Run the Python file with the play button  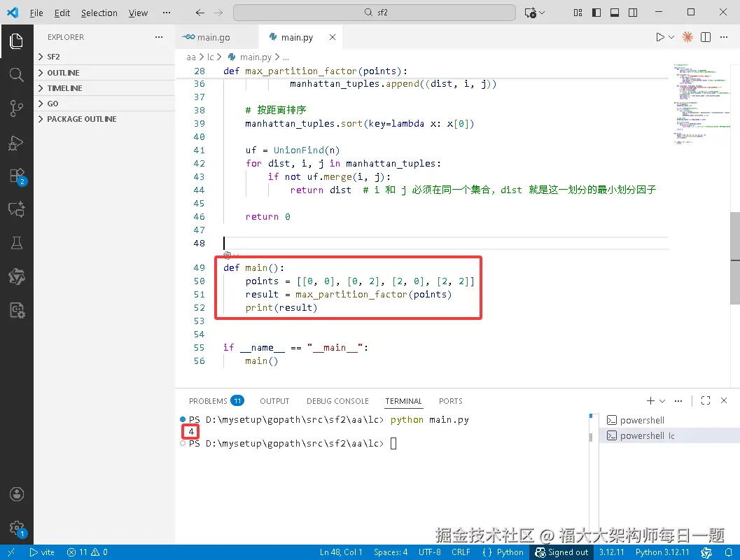[659, 37]
